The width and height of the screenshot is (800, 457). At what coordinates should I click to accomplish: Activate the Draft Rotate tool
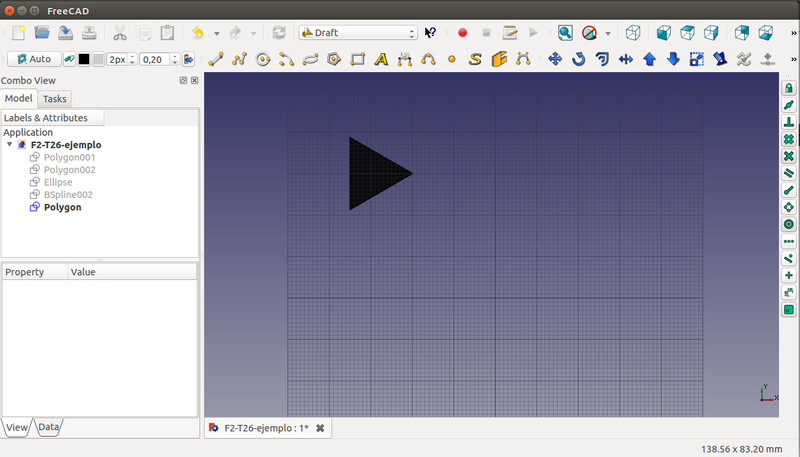click(578, 59)
